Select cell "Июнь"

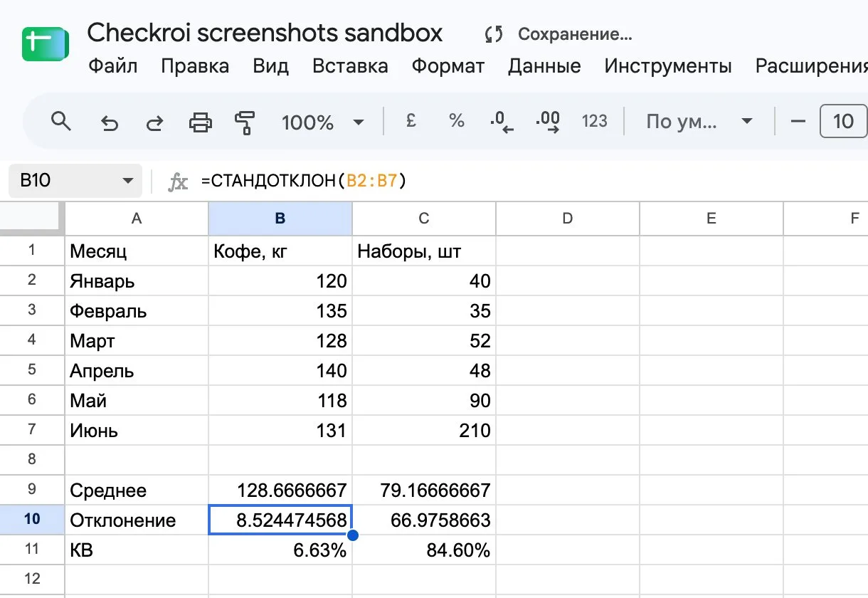point(137,430)
